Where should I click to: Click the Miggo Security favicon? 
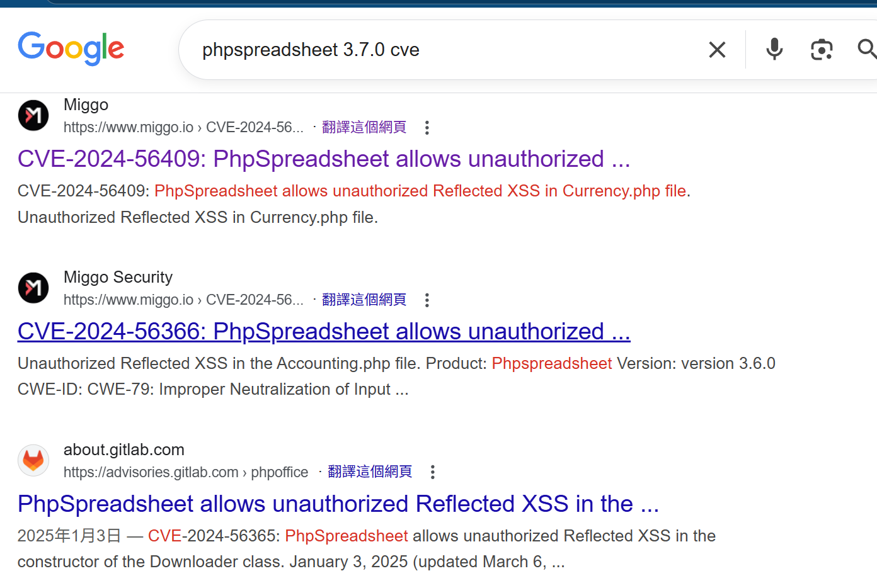[x=33, y=288]
